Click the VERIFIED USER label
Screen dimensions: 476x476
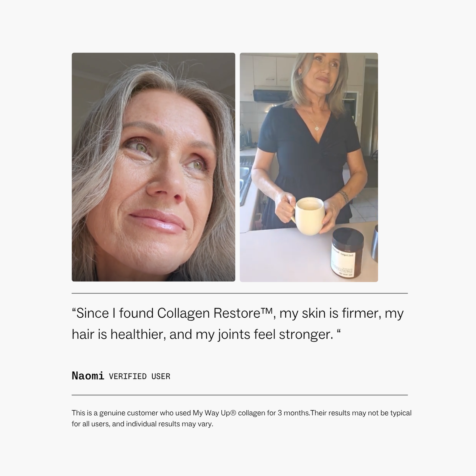[140, 376]
